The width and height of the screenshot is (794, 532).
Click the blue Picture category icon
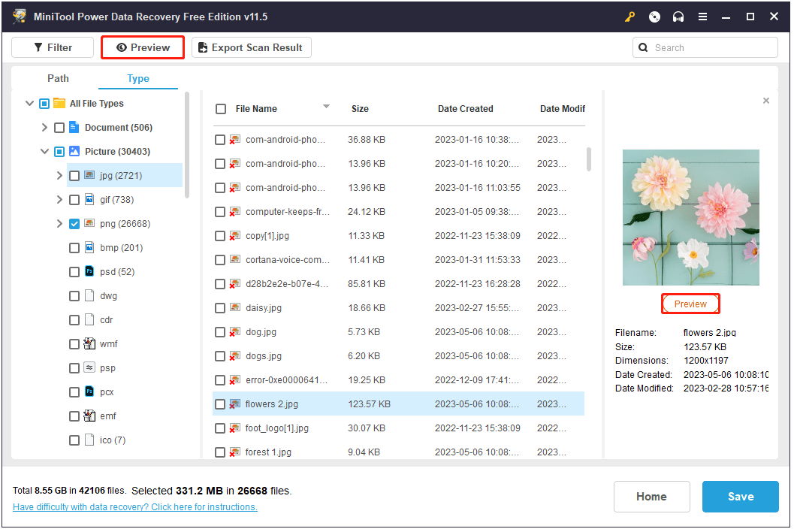74,151
